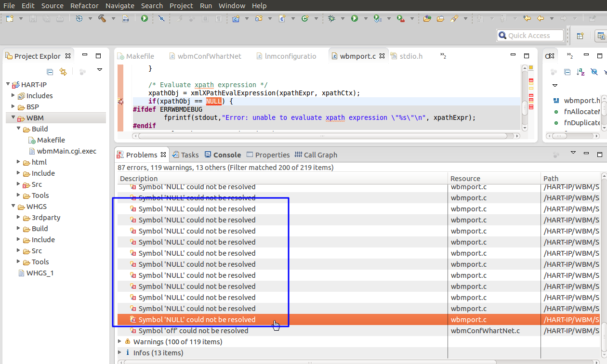Select the "Symbol 'off' could not be resolved" error

pos(193,330)
